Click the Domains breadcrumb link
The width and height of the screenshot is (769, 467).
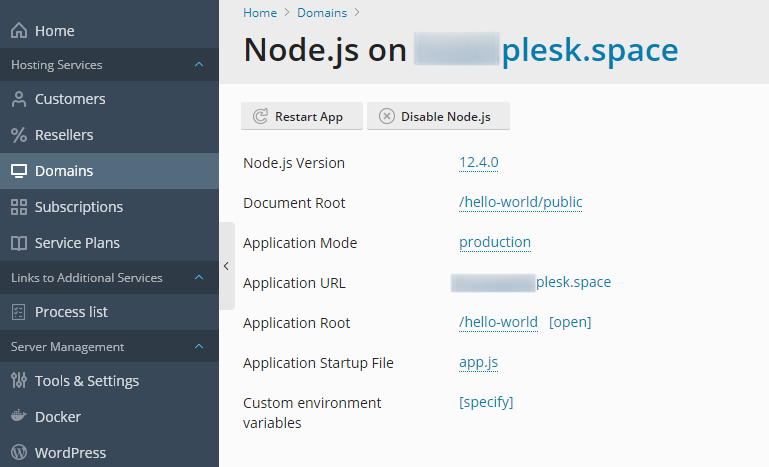[322, 13]
